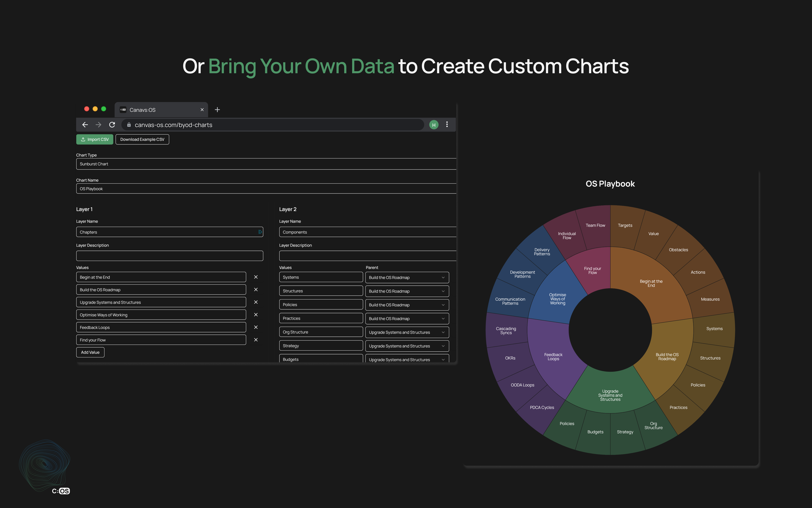This screenshot has height=508, width=812.
Task: Click the Delivery Patterns outer segment
Action: coord(542,252)
